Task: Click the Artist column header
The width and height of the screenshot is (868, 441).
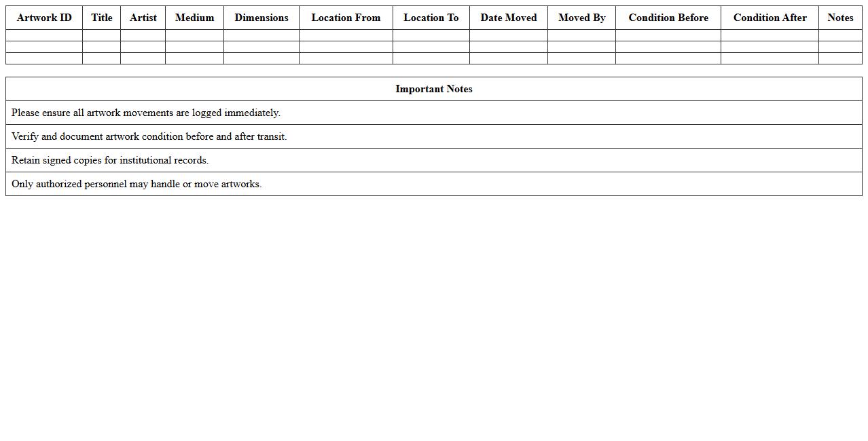Action: point(143,18)
